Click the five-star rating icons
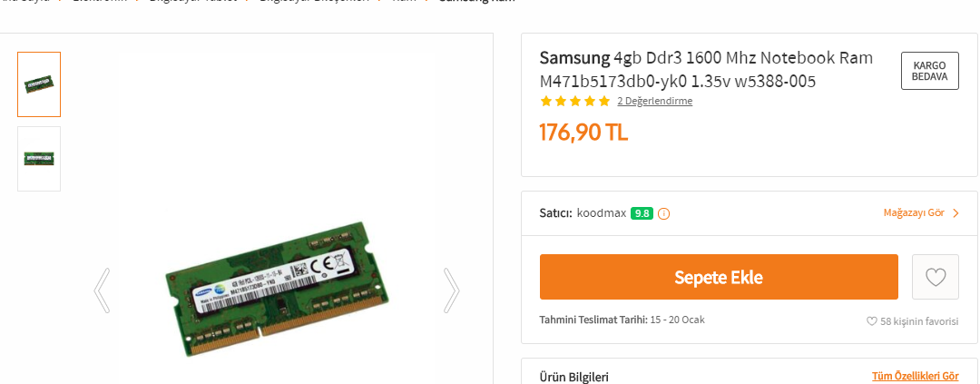 coord(575,101)
